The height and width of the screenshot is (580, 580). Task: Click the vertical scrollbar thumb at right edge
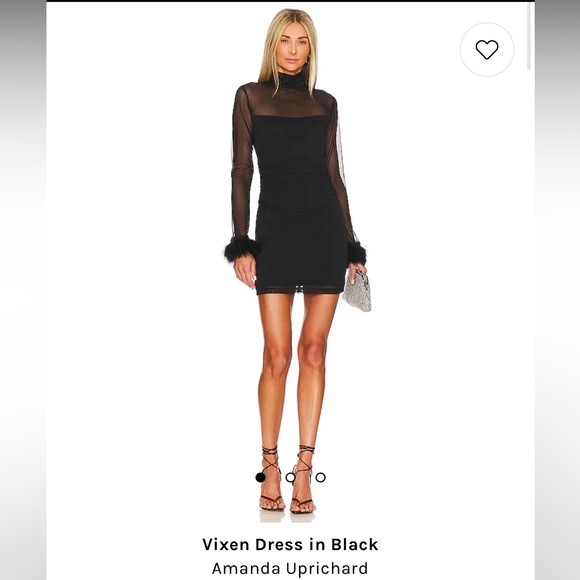pos(529,36)
